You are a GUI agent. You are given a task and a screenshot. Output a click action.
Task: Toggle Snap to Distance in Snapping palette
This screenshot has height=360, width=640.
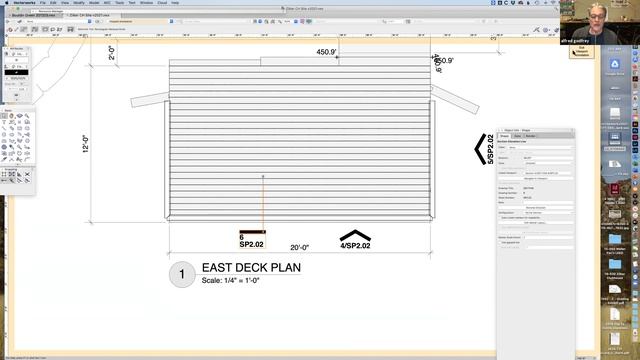point(12,180)
